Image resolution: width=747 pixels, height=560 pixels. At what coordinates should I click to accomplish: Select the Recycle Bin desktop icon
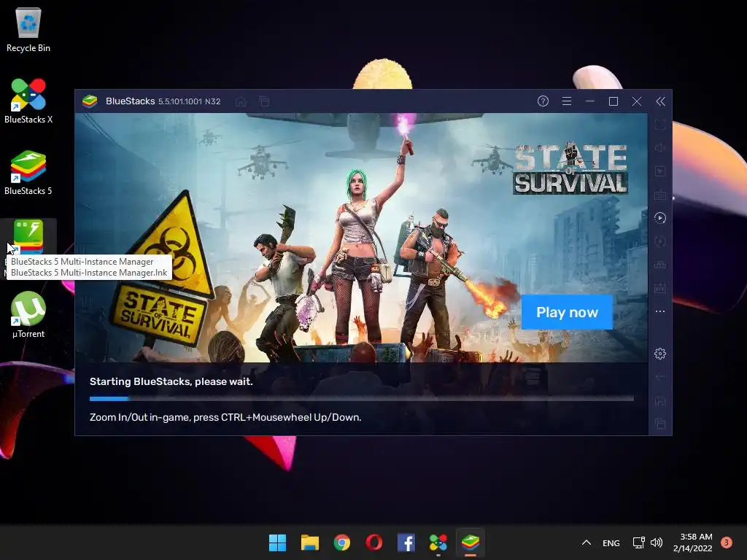click(28, 30)
